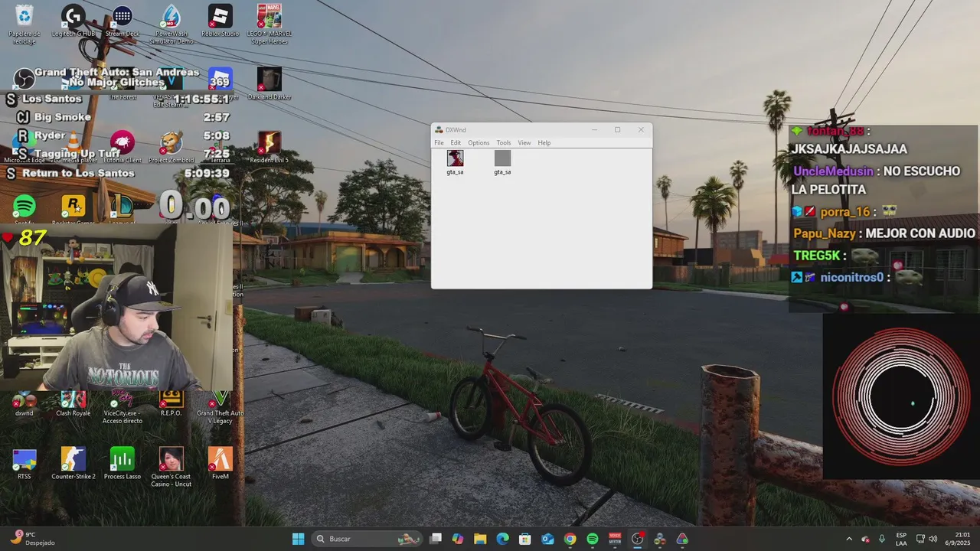This screenshot has width=980, height=551.
Task: Open the RTSS desktop icon
Action: [24, 464]
